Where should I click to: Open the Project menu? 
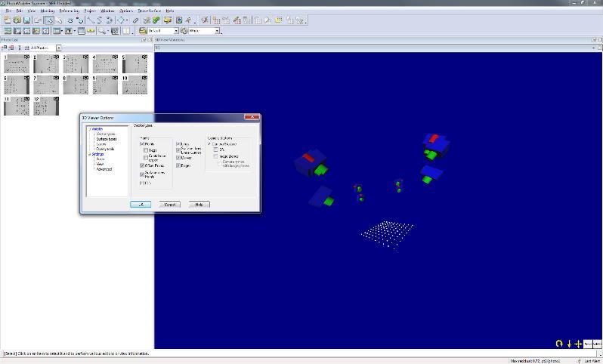click(90, 11)
